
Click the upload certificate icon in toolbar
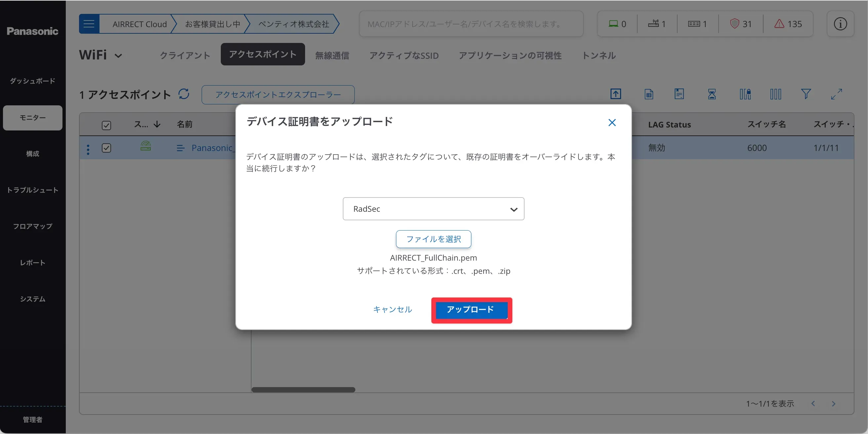[x=615, y=94]
